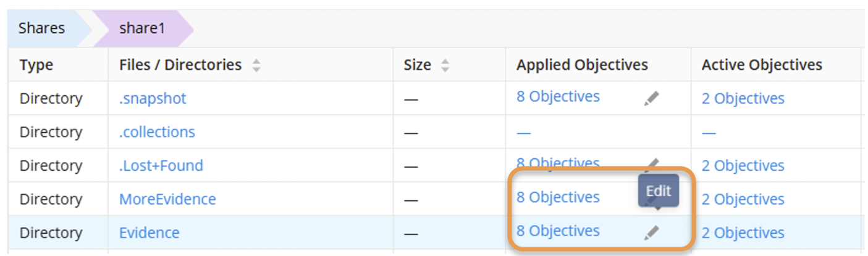View 8 applied objectives for MoreEvidence
Image resolution: width=868 pixels, height=256 pixels.
558,197
